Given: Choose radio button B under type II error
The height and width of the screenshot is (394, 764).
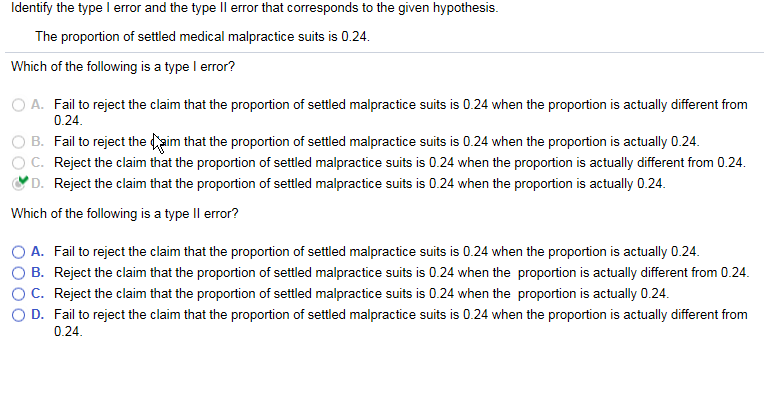Looking at the screenshot, I should point(19,273).
